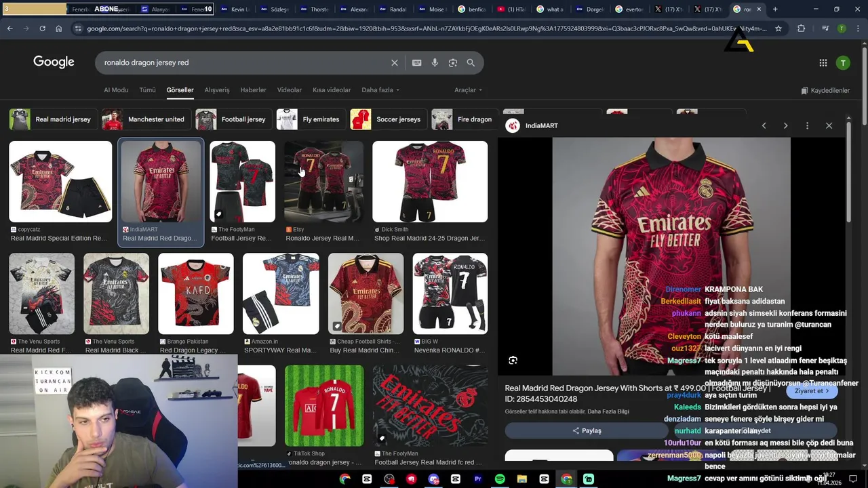
Task: Open the preview panel three-dot menu
Action: pos(807,125)
